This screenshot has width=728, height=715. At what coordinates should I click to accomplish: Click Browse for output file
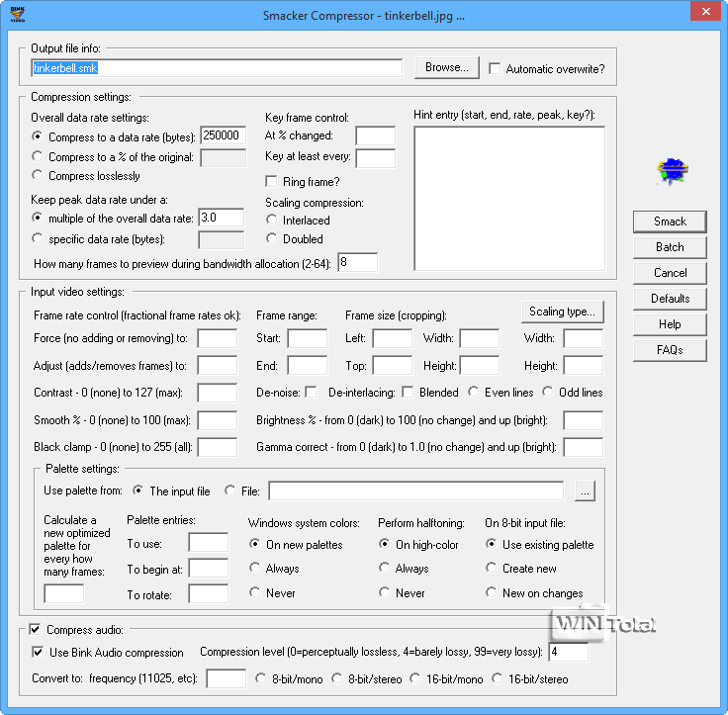coord(447,68)
